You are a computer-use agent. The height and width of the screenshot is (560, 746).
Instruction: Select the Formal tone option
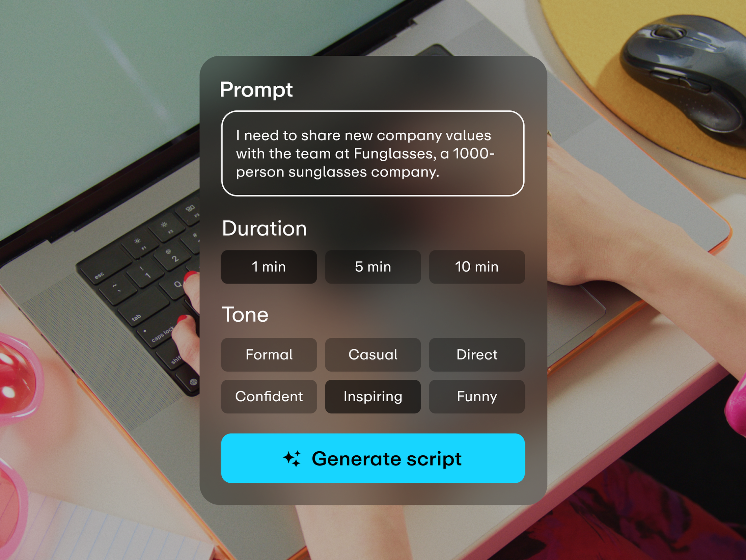269,354
